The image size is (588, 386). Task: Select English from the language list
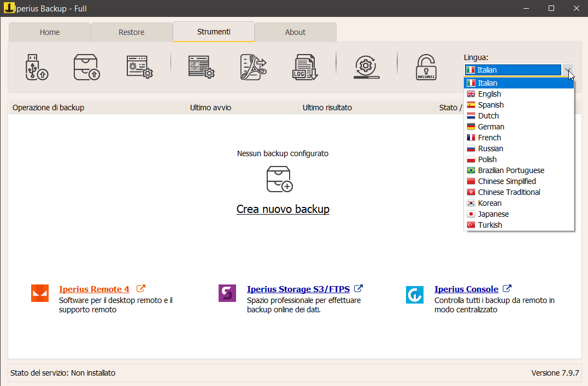519,94
